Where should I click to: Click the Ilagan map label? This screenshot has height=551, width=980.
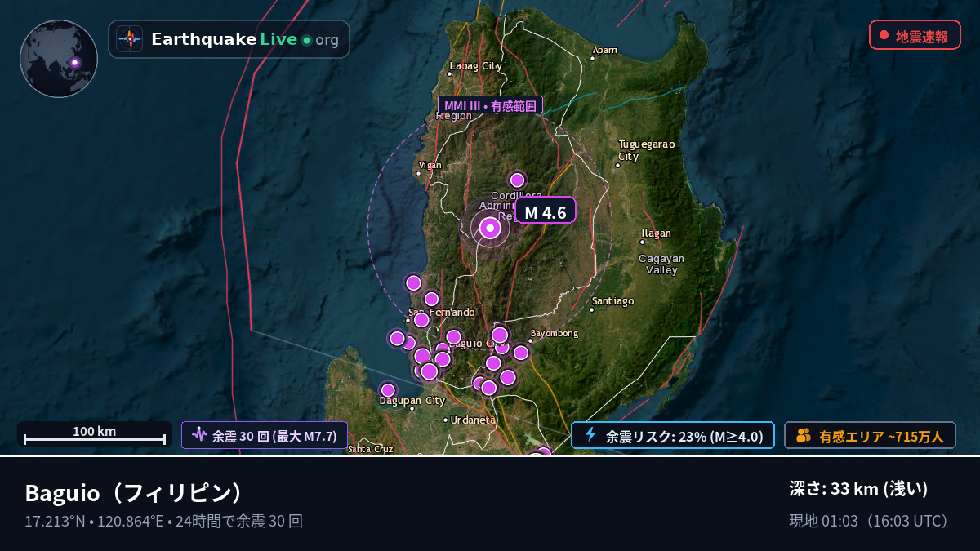click(x=657, y=233)
